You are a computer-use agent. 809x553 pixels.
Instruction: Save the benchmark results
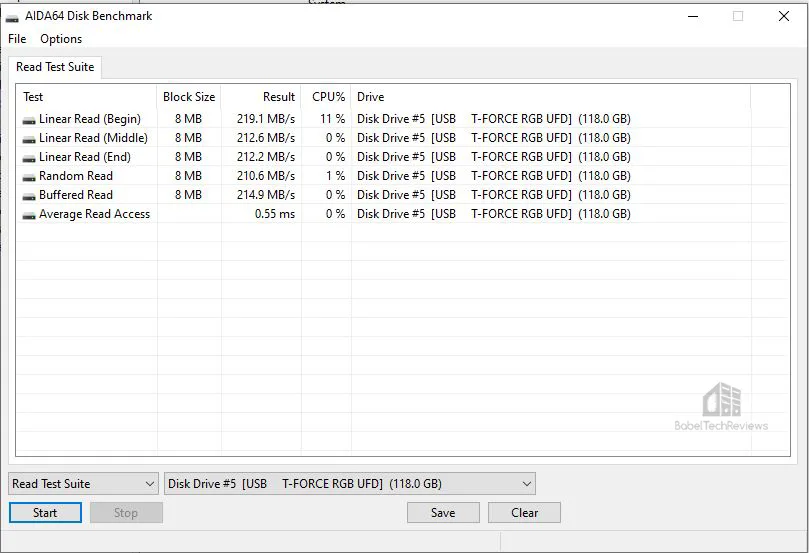pos(443,513)
